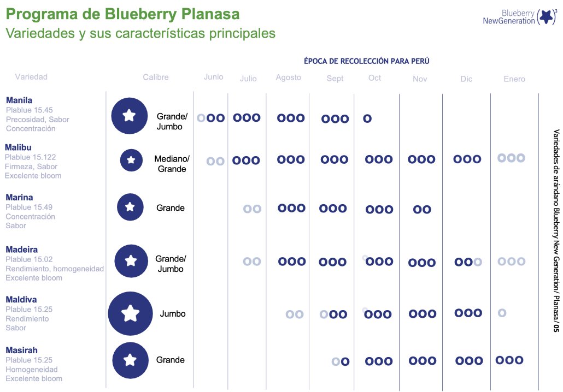563x392 pixels.
Task: Click the Manila variety star circle icon
Action: coord(130,115)
